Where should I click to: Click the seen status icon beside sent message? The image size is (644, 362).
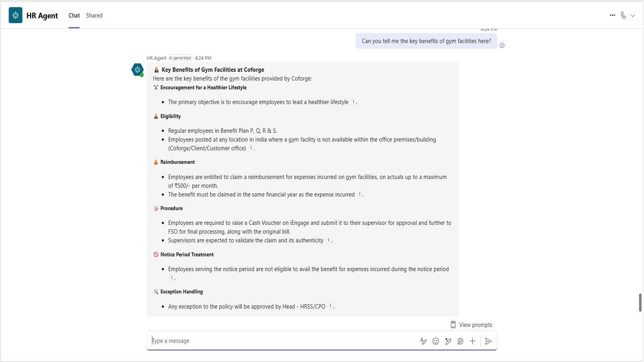coord(502,45)
